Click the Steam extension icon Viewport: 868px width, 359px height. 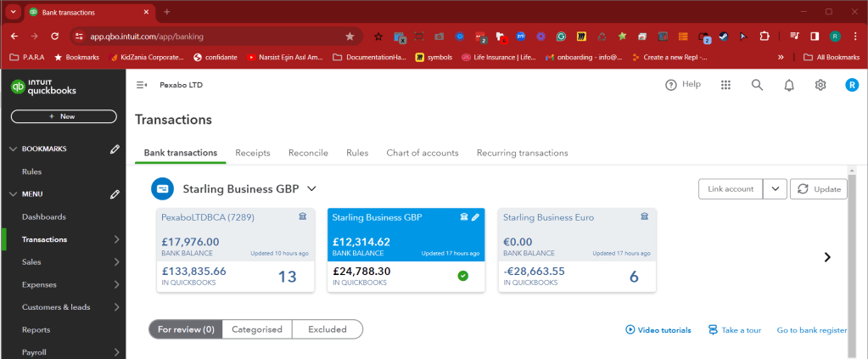tap(723, 36)
